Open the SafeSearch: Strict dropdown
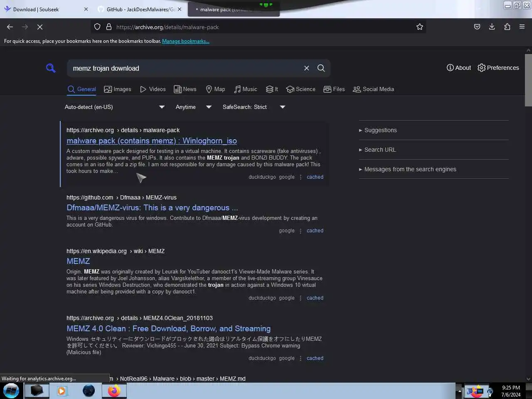532x399 pixels. pyautogui.click(x=254, y=107)
